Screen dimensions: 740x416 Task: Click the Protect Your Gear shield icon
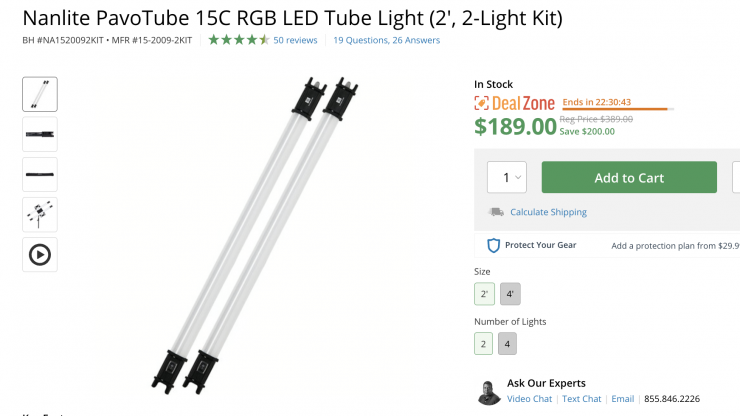pos(493,245)
